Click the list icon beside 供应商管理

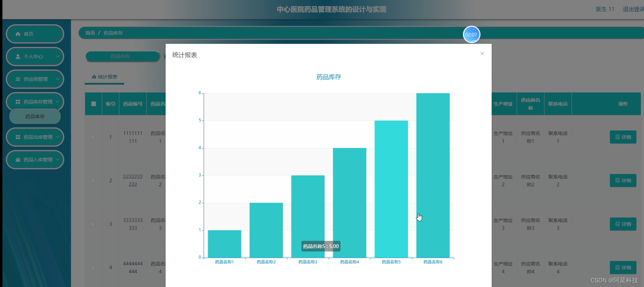[x=18, y=79]
